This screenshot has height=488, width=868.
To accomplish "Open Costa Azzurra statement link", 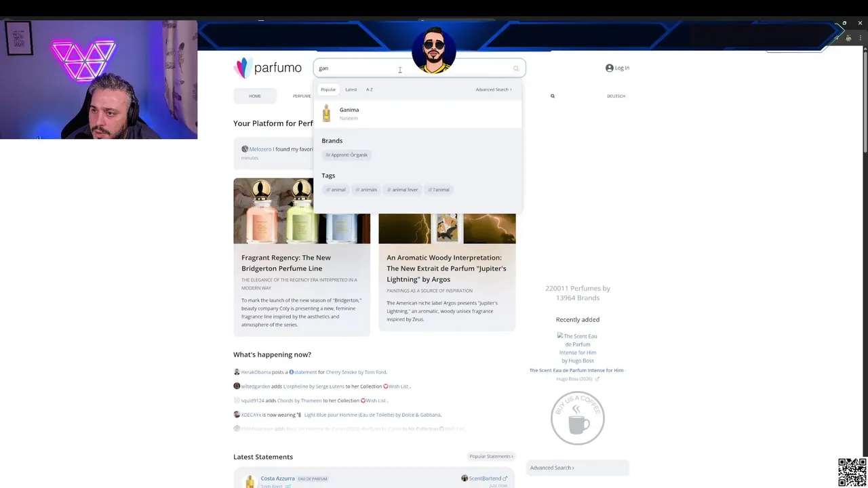I will click(x=278, y=479).
